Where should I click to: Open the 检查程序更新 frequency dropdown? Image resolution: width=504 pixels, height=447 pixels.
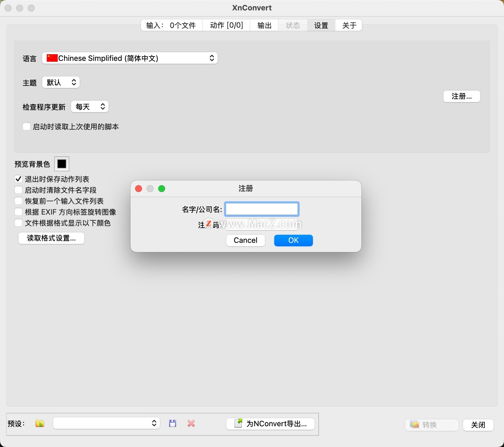tap(90, 107)
